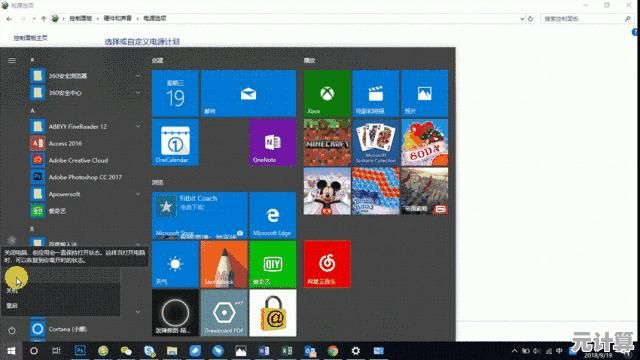
Task: Refresh the Control Panel address bar
Action: coord(531,19)
